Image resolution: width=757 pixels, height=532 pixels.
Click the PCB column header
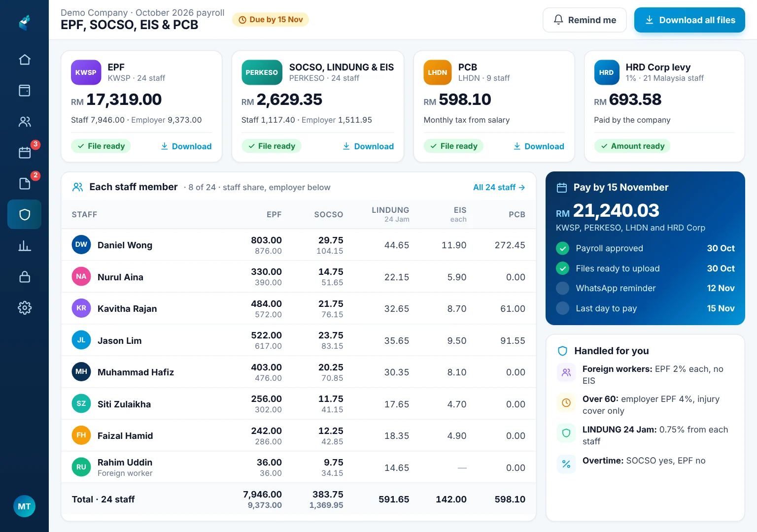coord(517,215)
